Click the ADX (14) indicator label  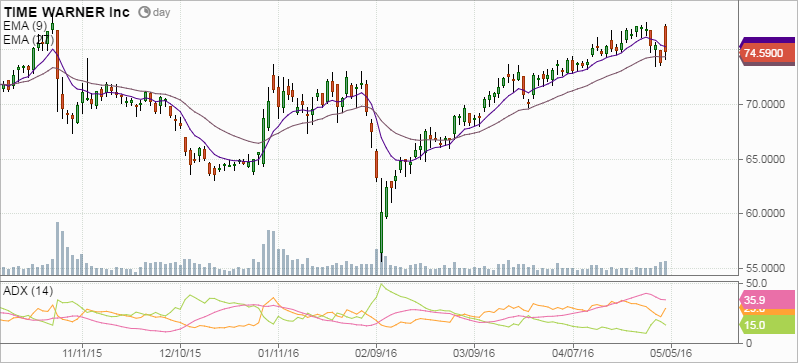28,291
